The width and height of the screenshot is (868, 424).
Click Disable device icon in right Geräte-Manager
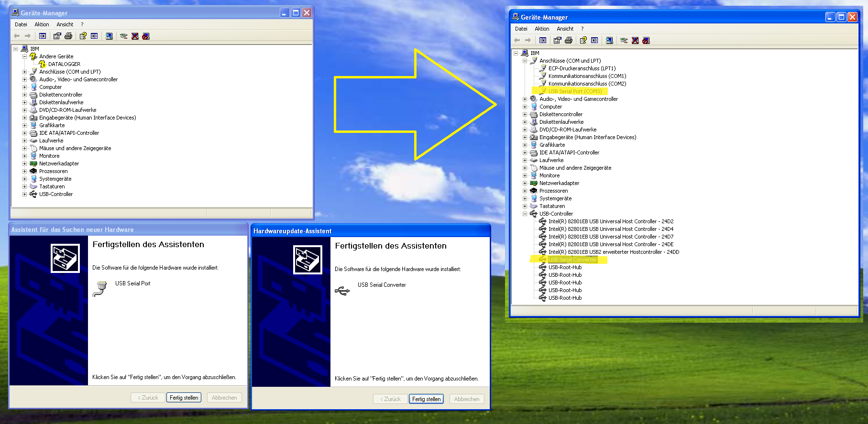(x=646, y=40)
